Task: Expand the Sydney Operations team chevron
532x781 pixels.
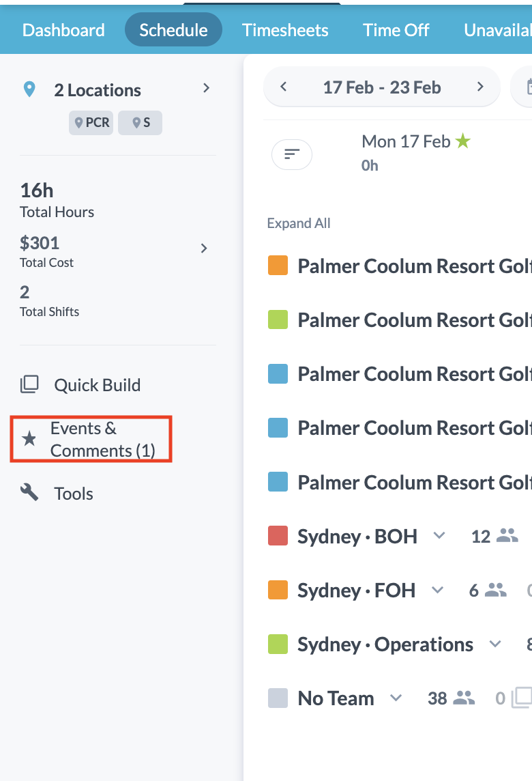Action: [496, 644]
